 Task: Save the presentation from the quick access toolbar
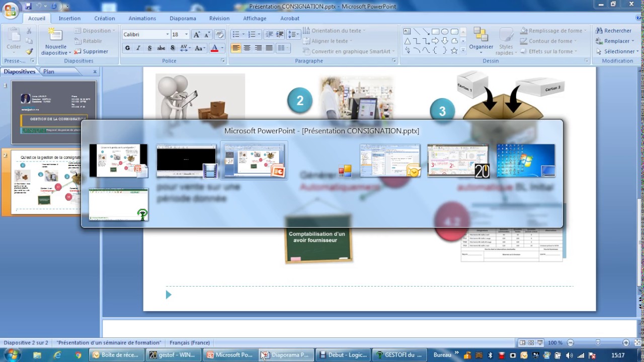[x=28, y=7]
